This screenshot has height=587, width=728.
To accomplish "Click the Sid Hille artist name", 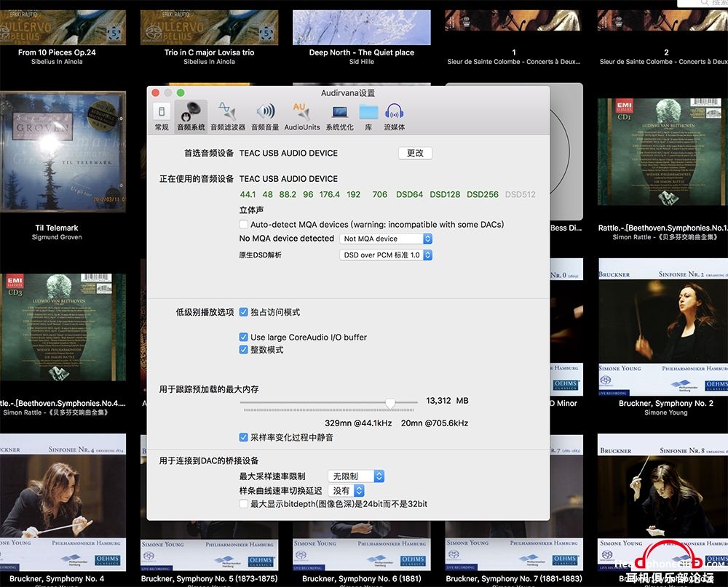I will [362, 62].
